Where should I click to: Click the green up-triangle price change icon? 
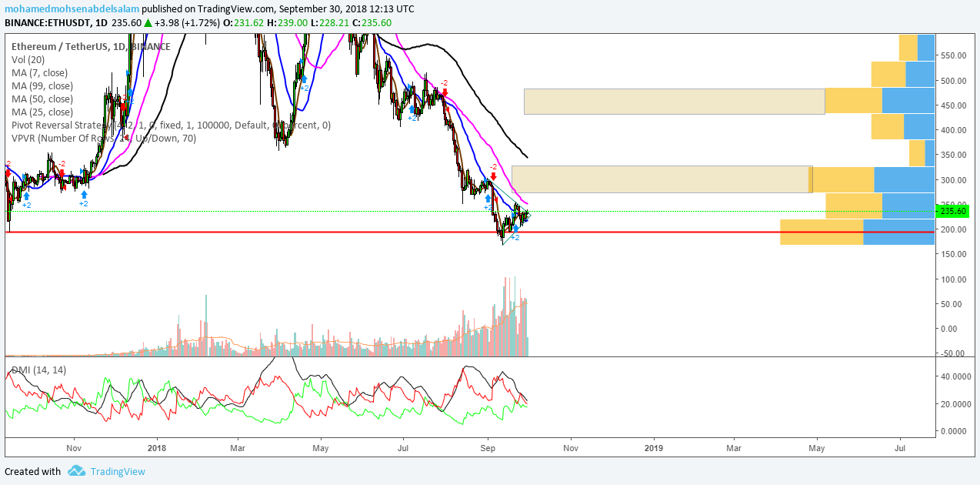(x=147, y=22)
